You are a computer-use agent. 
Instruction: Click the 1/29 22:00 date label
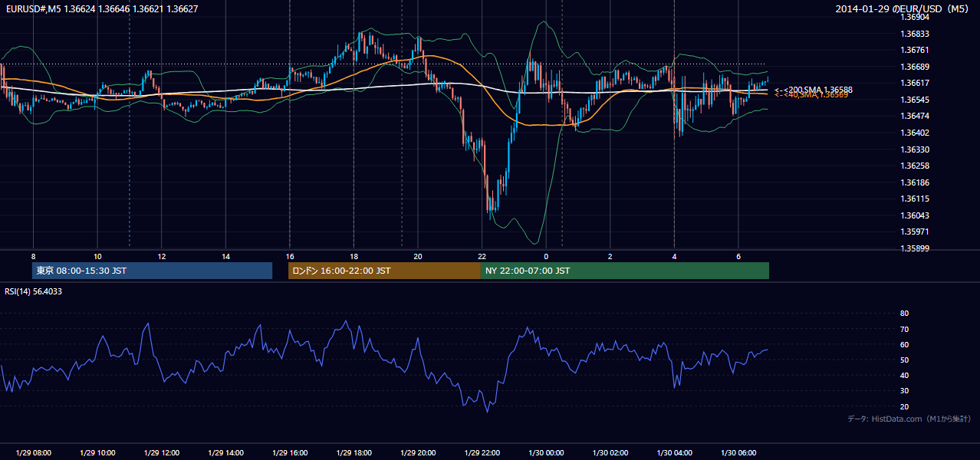482,453
